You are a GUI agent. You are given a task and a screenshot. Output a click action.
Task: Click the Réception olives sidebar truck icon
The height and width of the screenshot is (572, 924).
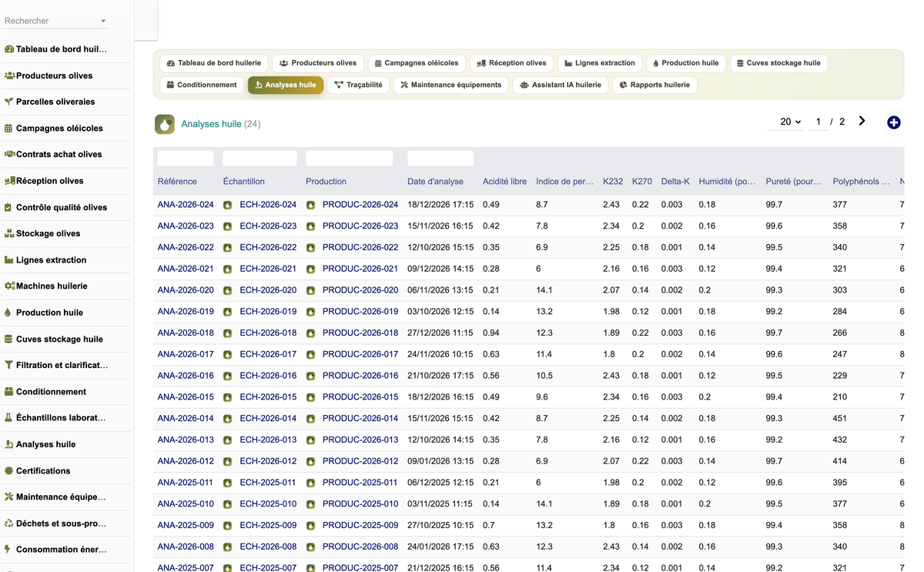click(x=9, y=181)
